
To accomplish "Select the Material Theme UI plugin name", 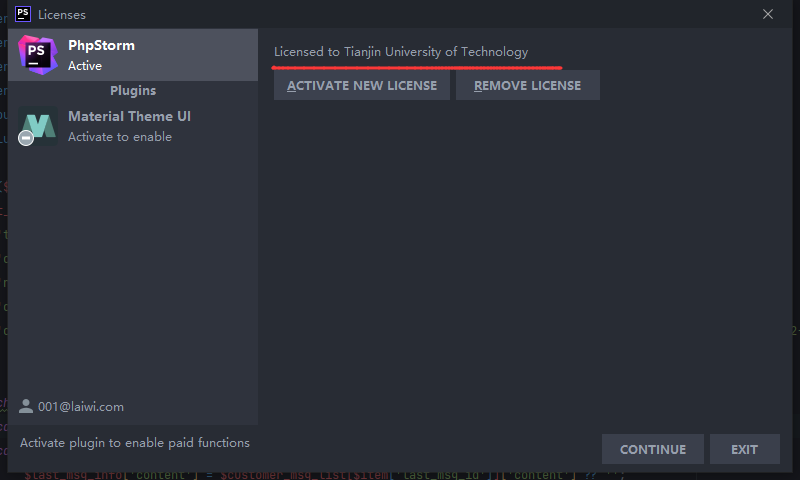I will click(x=129, y=116).
